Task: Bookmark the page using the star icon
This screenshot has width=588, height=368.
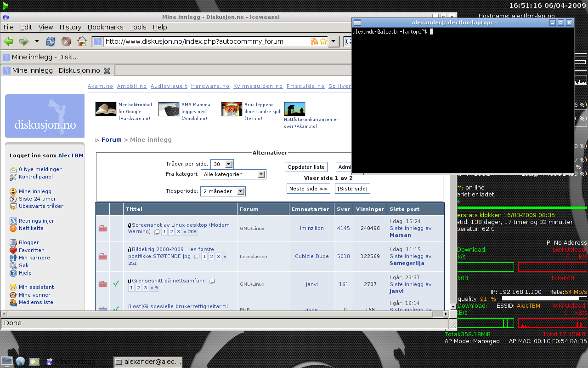Action: [323, 41]
